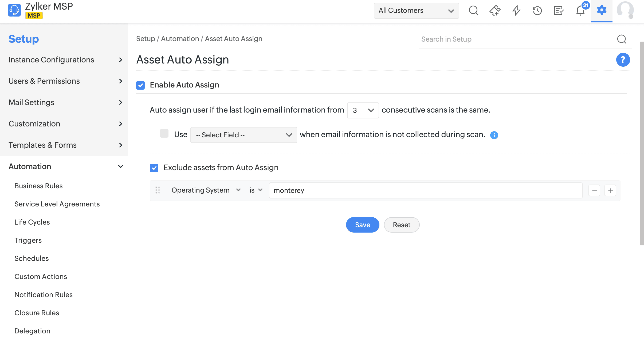Open the All Customers dropdown
This screenshot has height=343, width=644.
point(416,11)
